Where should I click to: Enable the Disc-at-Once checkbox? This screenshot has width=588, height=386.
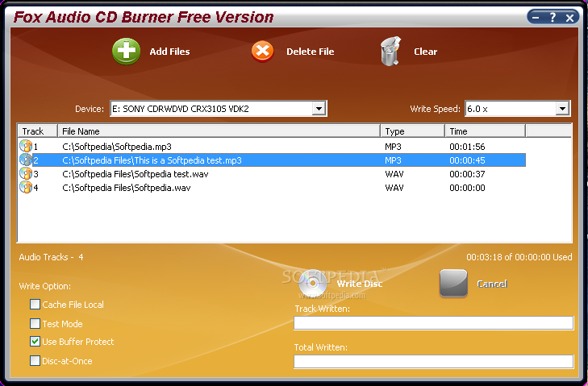point(35,360)
